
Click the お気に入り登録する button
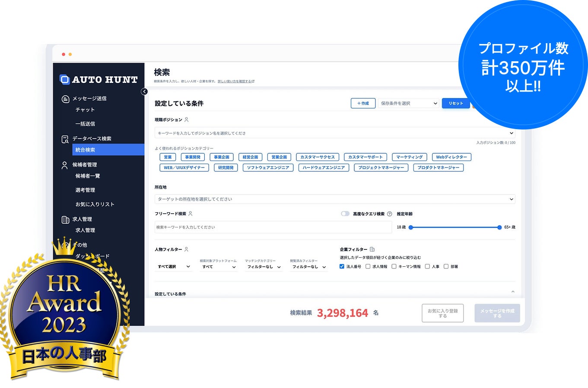tap(443, 313)
